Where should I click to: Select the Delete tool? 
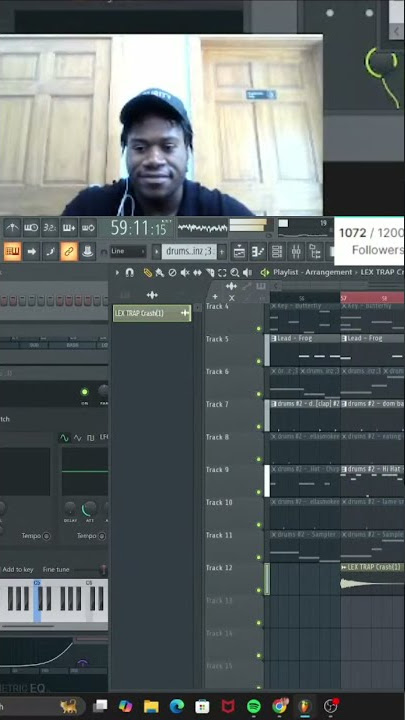[172, 273]
